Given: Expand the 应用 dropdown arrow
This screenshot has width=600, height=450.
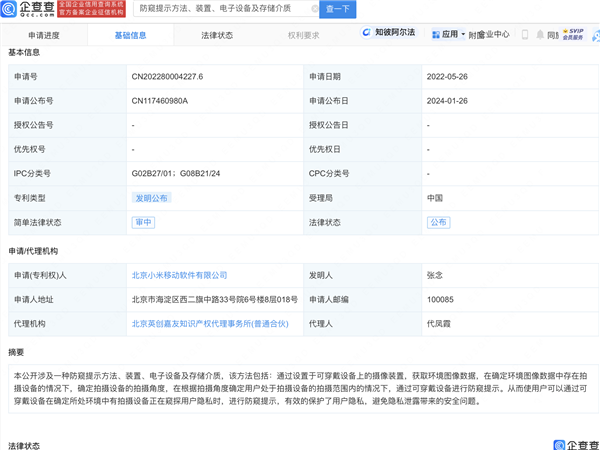Looking at the screenshot, I should click(463, 34).
